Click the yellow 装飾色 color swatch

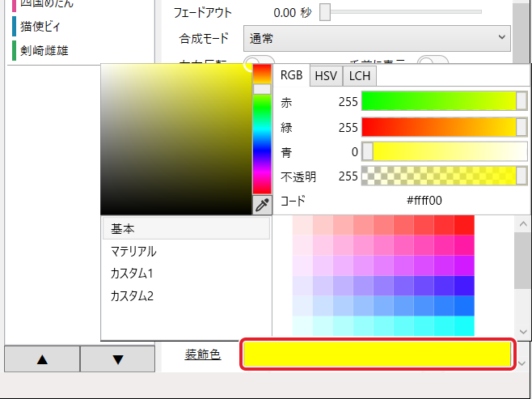tap(378, 354)
